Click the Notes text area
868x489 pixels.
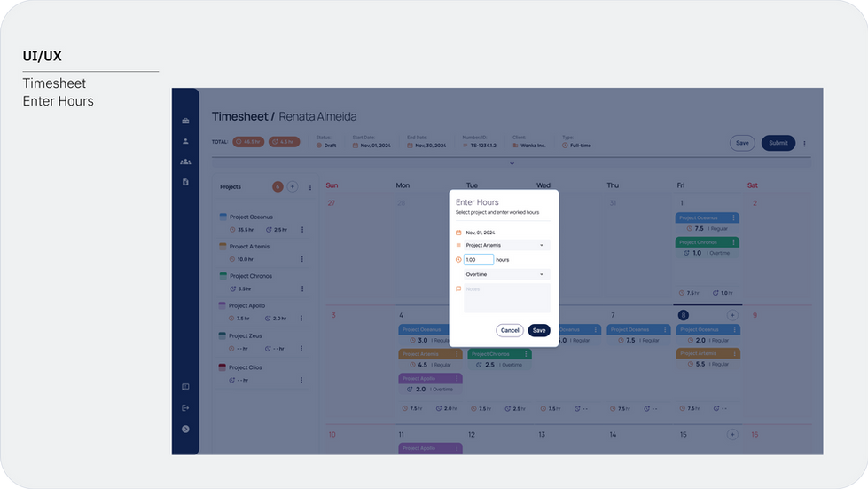pyautogui.click(x=506, y=298)
